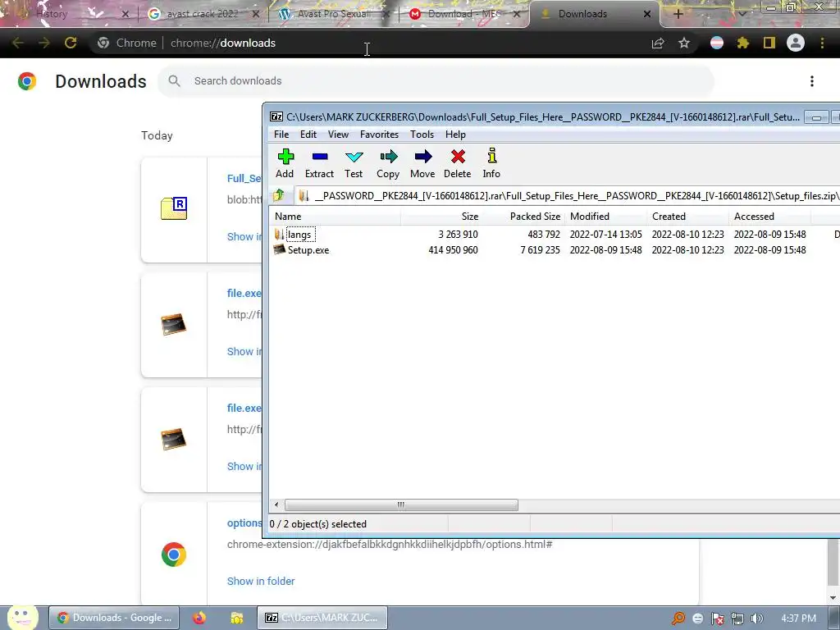
Task: Sort by the Name column header
Action: tap(335, 217)
